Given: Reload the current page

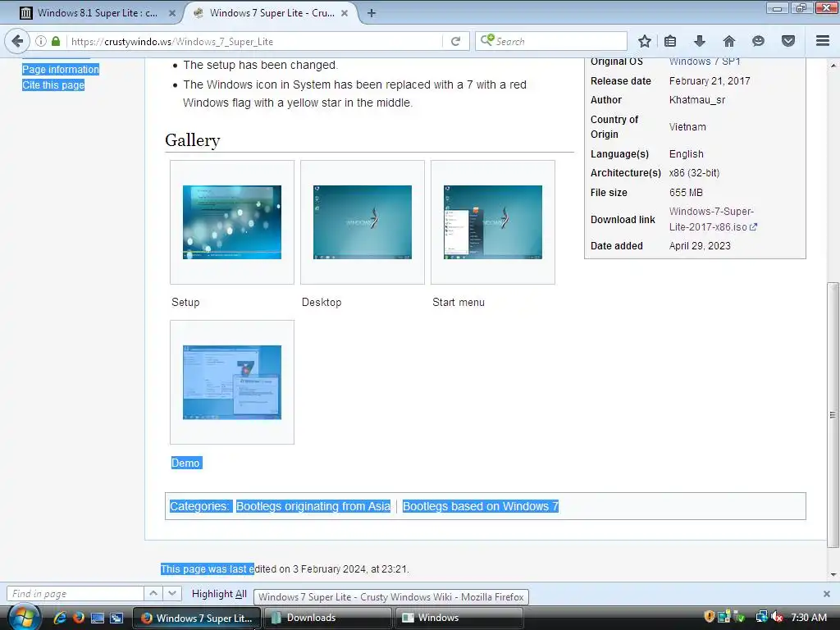Looking at the screenshot, I should (455, 41).
